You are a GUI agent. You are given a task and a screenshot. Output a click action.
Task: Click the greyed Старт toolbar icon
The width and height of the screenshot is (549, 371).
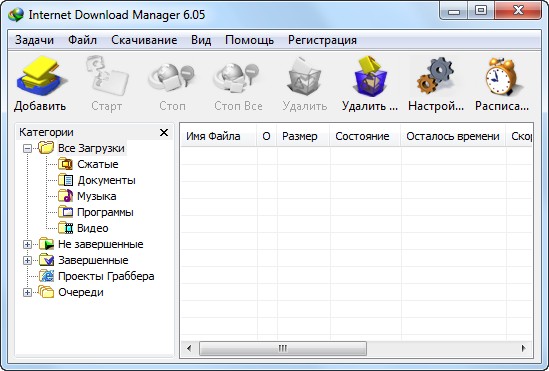pos(107,76)
